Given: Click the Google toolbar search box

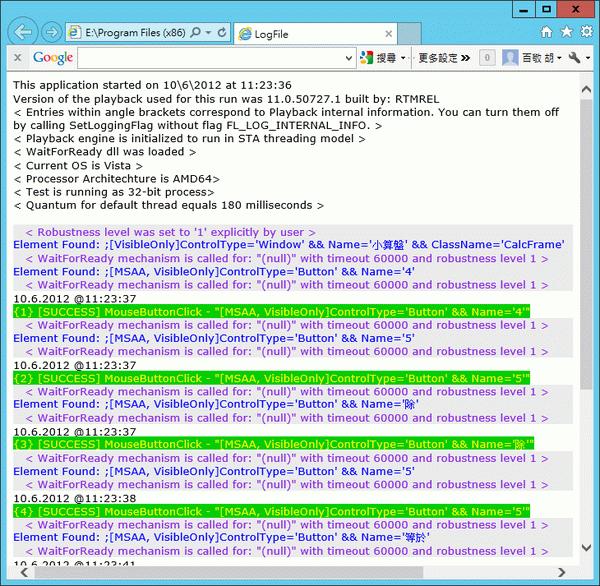Looking at the screenshot, I should (211, 58).
